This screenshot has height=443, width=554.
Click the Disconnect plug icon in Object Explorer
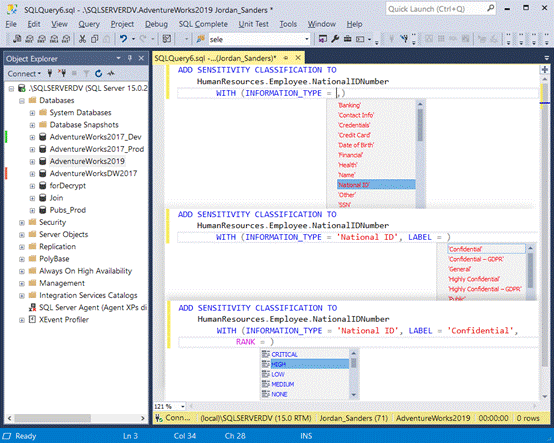pos(62,73)
